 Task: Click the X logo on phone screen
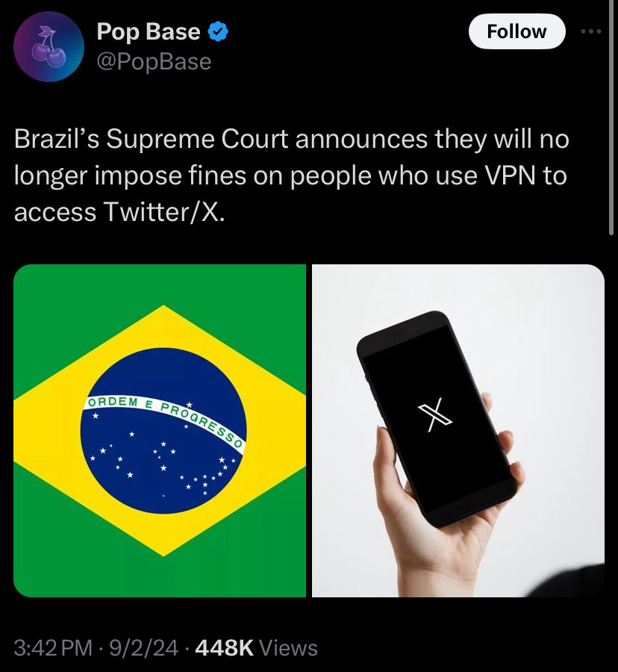(435, 414)
